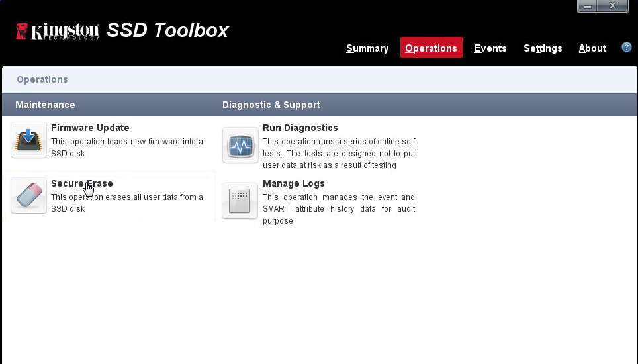Go to the Settings tab
The image size is (638, 364).
pos(543,48)
